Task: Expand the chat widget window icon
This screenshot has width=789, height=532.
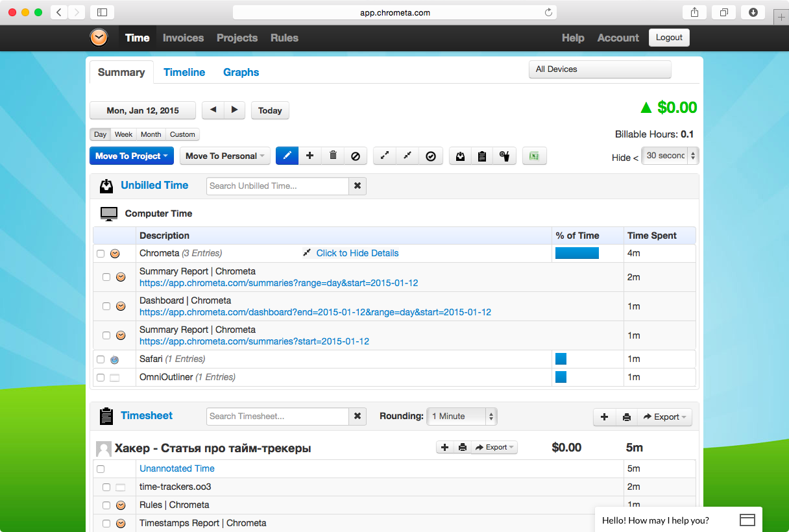Action: [x=747, y=520]
